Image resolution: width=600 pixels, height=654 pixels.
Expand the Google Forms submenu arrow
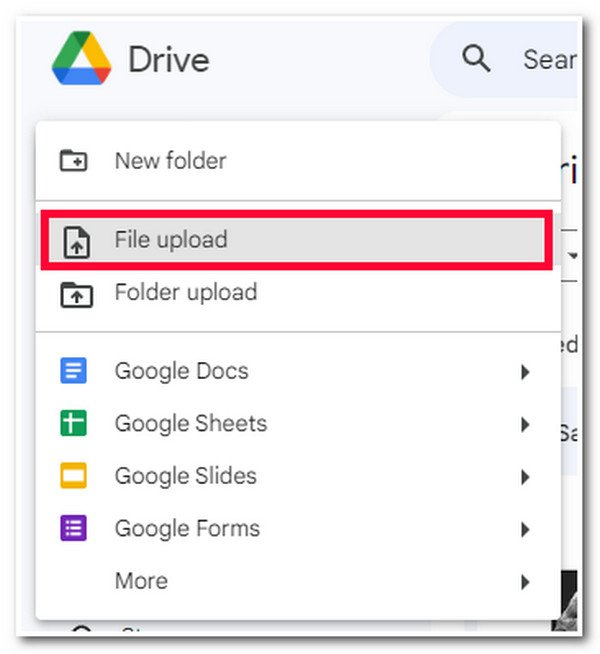[525, 529]
